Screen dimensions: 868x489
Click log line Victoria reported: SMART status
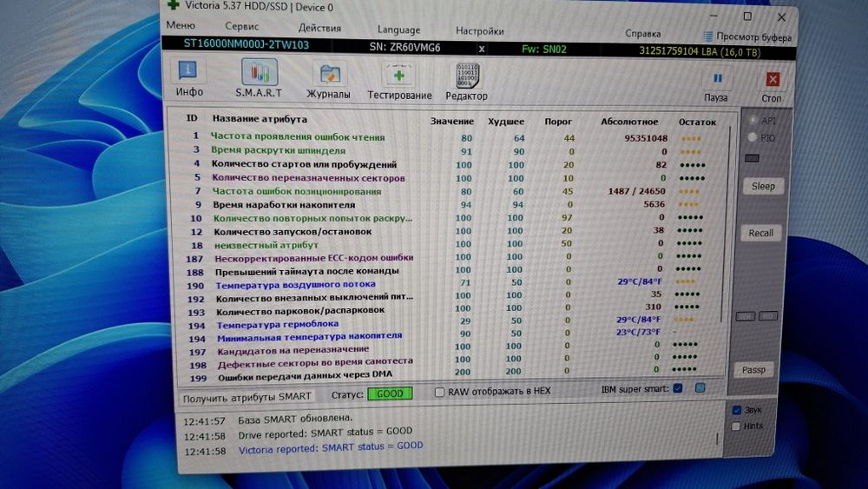tap(331, 447)
